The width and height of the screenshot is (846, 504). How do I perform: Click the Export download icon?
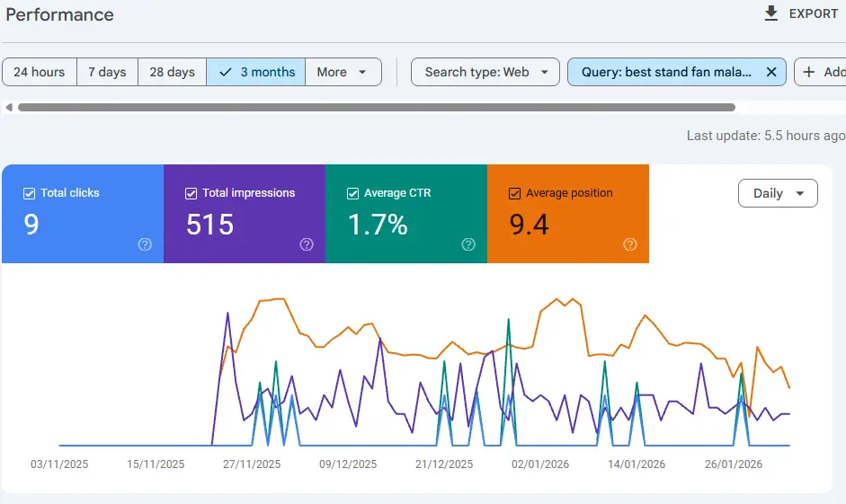(770, 13)
